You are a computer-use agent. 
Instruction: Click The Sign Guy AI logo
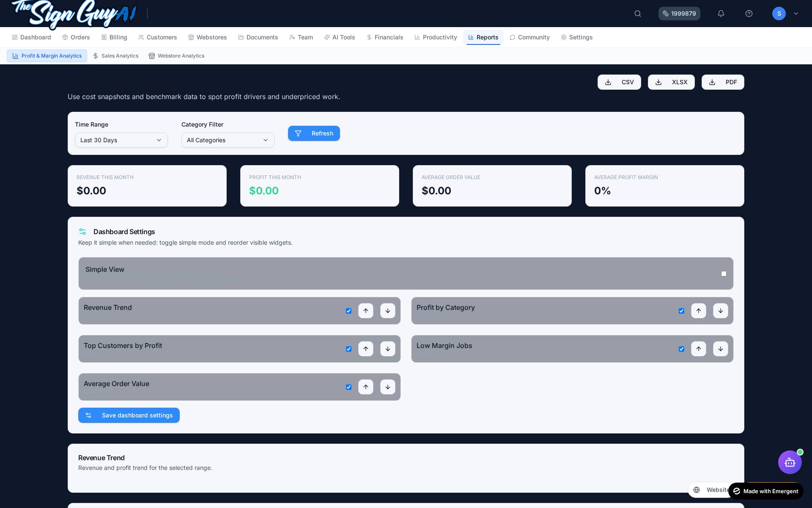click(74, 14)
